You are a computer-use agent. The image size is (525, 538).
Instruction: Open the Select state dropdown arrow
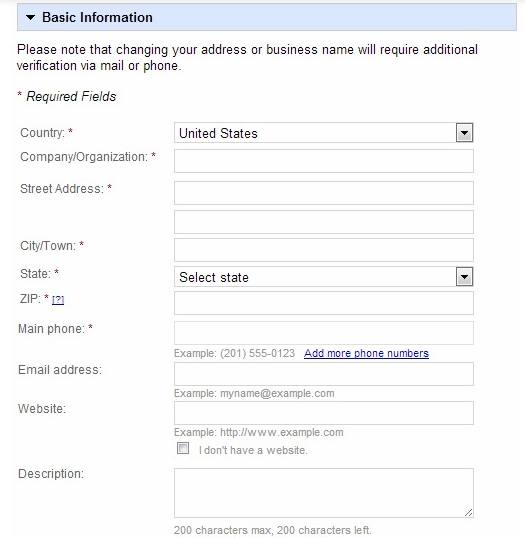tap(465, 277)
